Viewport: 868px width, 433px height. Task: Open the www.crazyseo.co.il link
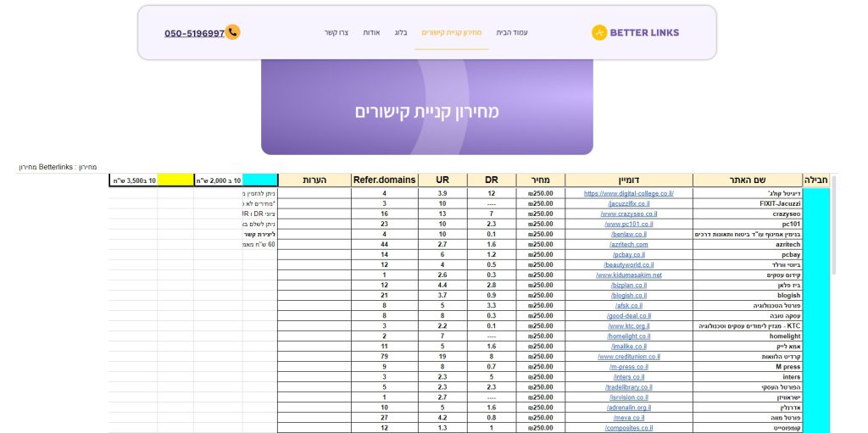(629, 214)
